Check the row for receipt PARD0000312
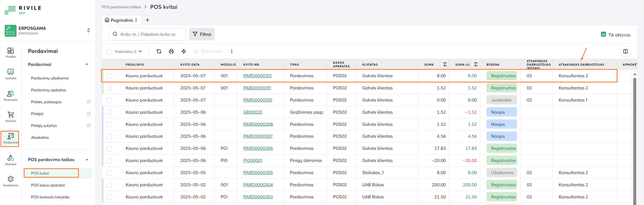 pyautogui.click(x=110, y=76)
